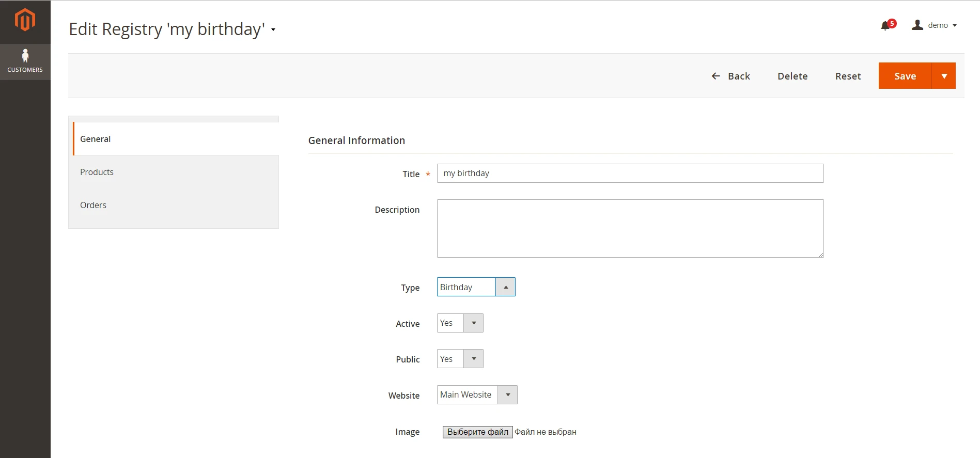The height and width of the screenshot is (458, 980).
Task: Open the Public Yes/No dropdown
Action: (460, 359)
